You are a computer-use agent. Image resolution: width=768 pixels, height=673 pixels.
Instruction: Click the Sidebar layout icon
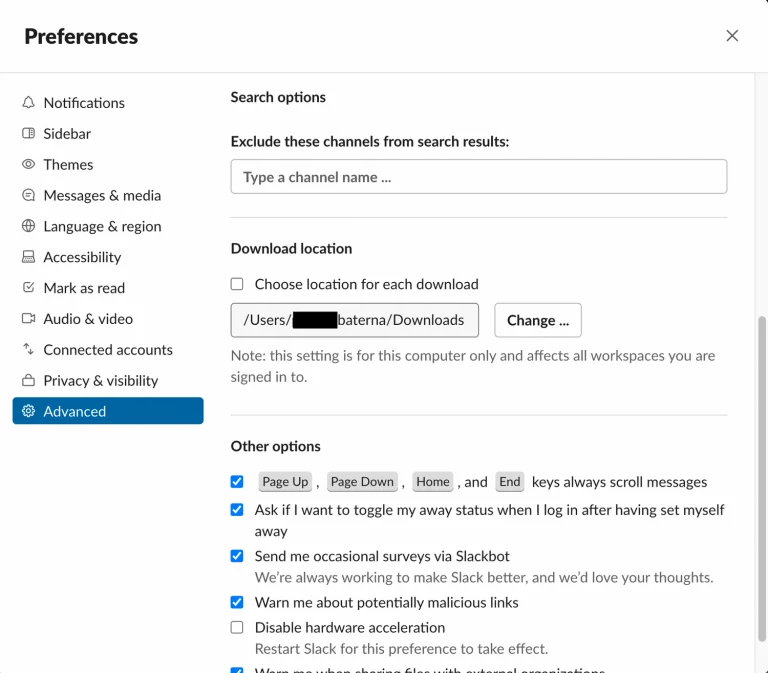(28, 134)
